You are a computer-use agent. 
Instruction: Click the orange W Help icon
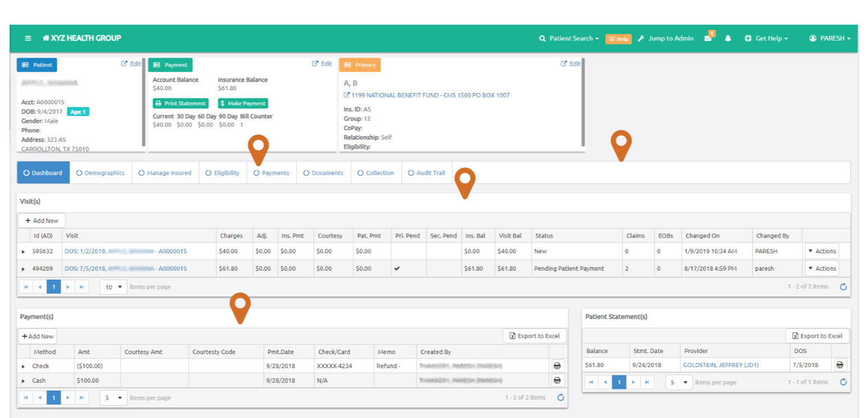pos(619,39)
